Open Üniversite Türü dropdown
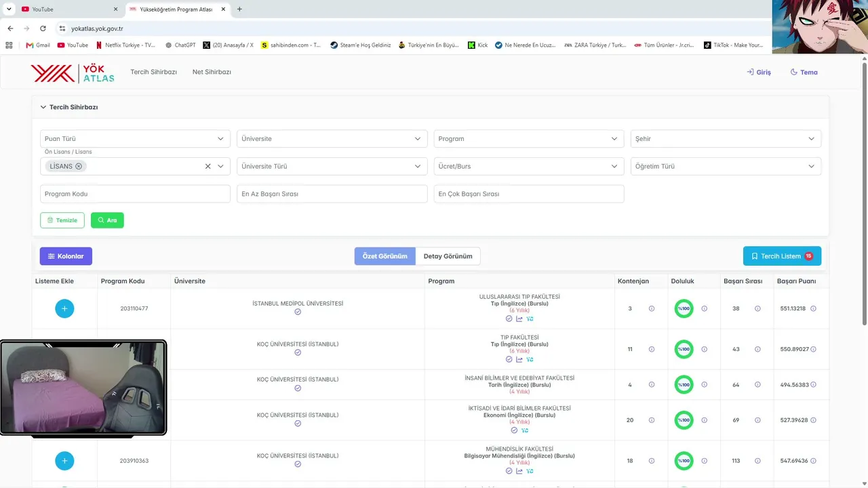 332,166
